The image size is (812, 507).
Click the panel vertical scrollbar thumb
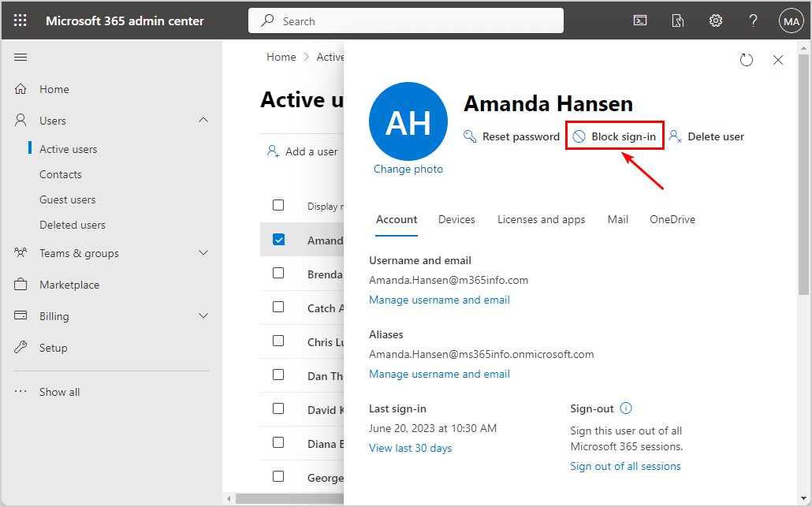coord(803,173)
